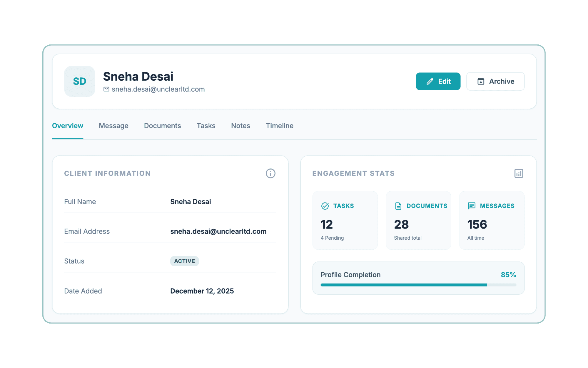Click the info icon in Client Information
This screenshot has width=588, height=368.
click(x=270, y=173)
